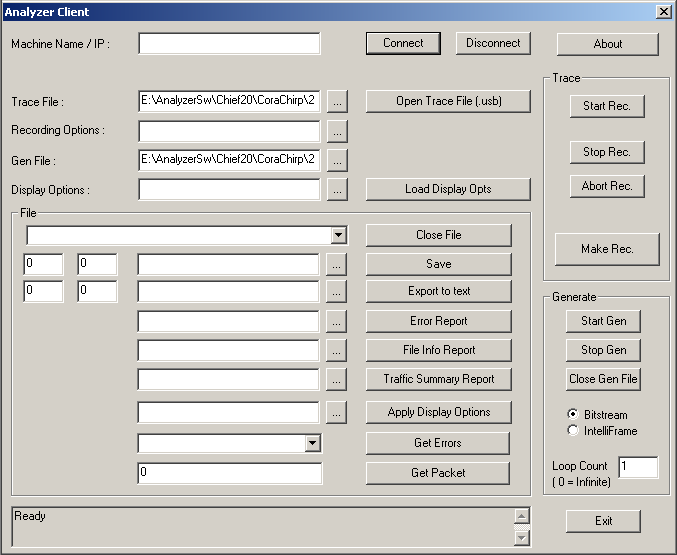
Task: Click File Info Report button
Action: point(439,350)
